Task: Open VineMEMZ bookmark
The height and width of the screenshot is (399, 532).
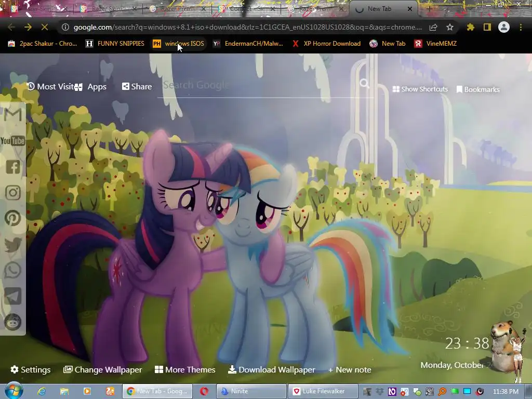Action: [x=435, y=44]
